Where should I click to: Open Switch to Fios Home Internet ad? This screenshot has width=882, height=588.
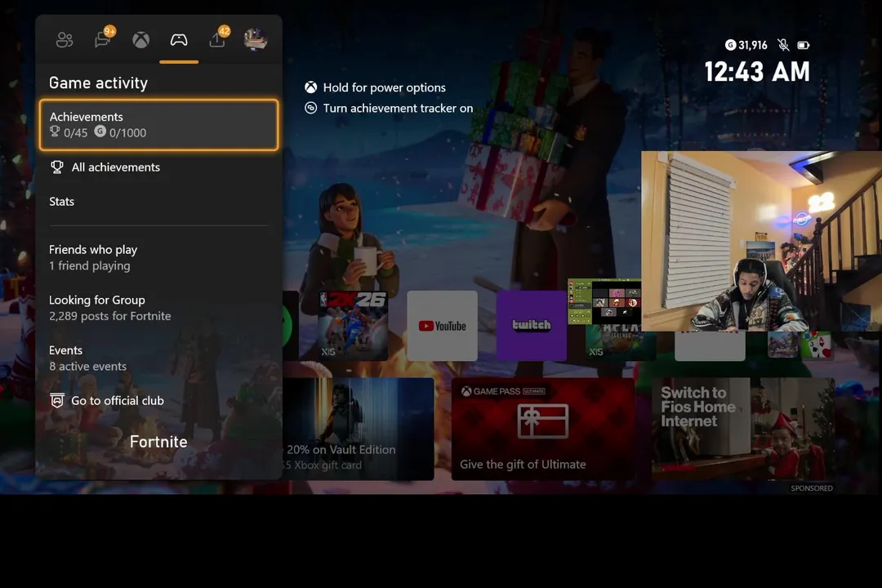[x=744, y=429]
